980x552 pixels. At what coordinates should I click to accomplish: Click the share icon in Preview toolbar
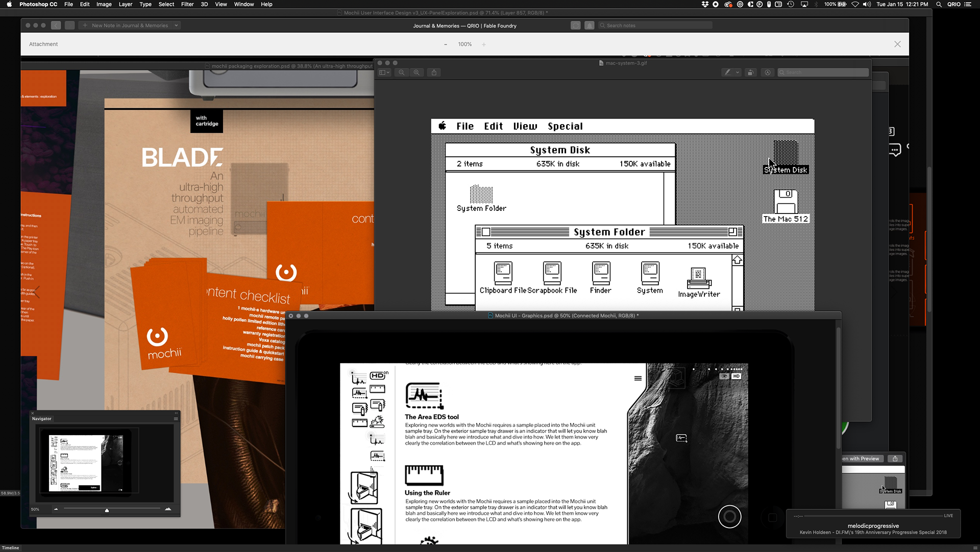(x=434, y=73)
